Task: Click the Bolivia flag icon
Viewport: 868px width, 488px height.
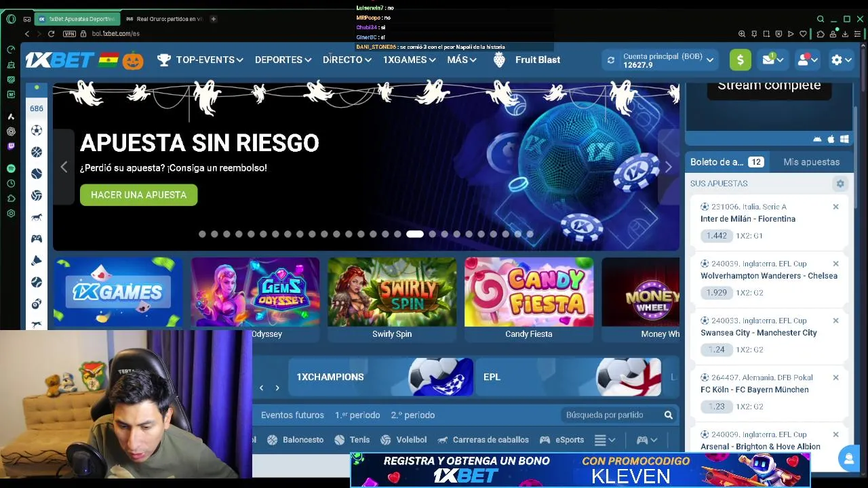Action: click(108, 60)
